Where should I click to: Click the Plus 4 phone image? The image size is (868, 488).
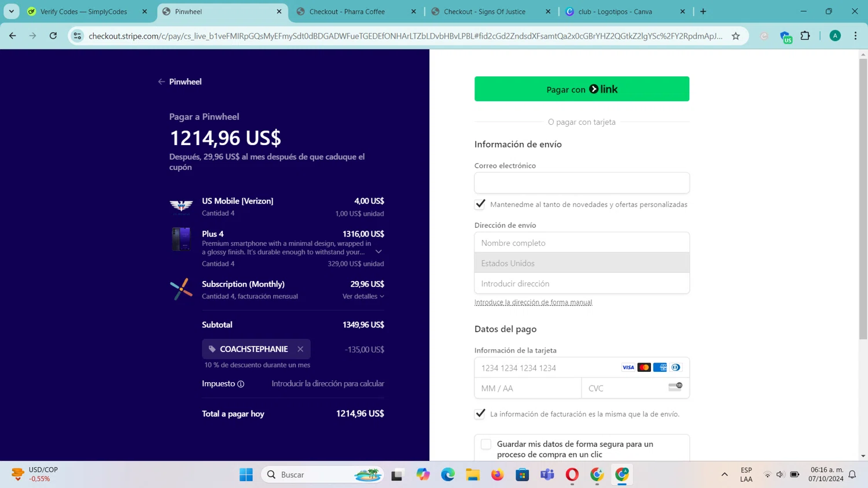pyautogui.click(x=181, y=239)
